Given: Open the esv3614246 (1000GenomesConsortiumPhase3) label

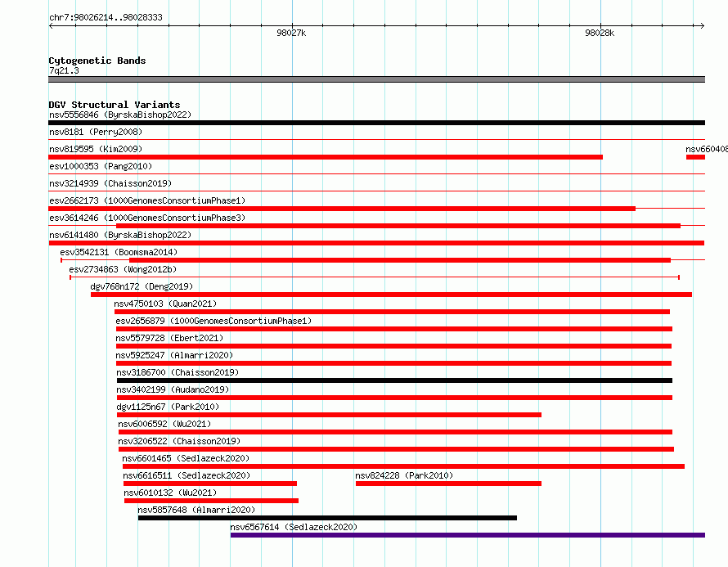Looking at the screenshot, I should coord(147,218).
